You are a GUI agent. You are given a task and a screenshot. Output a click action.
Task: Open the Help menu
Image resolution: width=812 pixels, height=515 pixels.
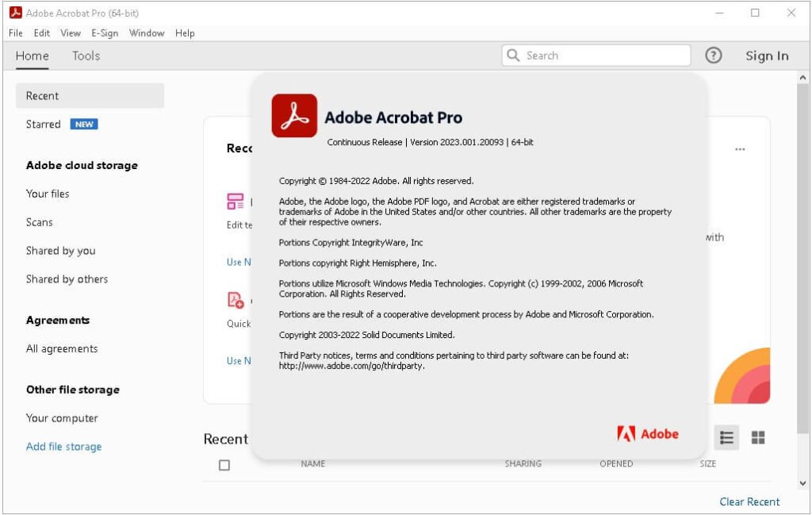point(185,33)
